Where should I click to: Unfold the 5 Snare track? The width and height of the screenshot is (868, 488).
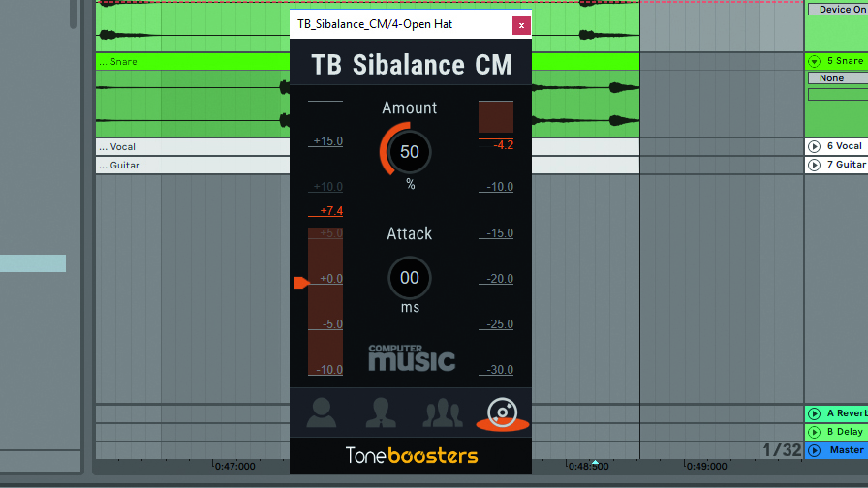point(814,61)
